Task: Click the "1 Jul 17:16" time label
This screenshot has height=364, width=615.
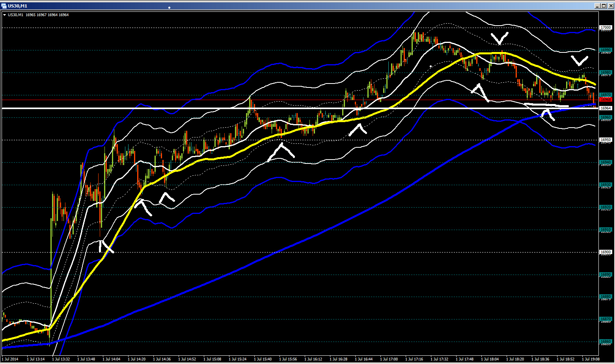Action: [x=414, y=359]
